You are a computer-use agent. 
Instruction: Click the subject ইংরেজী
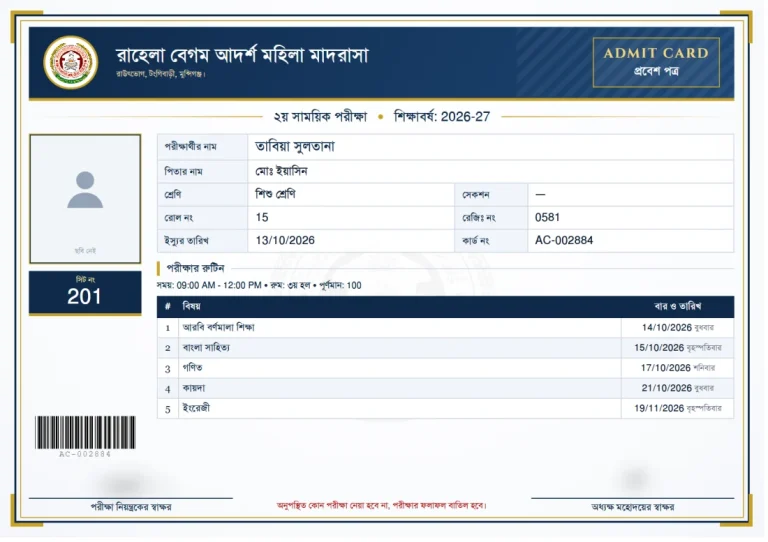pos(196,408)
